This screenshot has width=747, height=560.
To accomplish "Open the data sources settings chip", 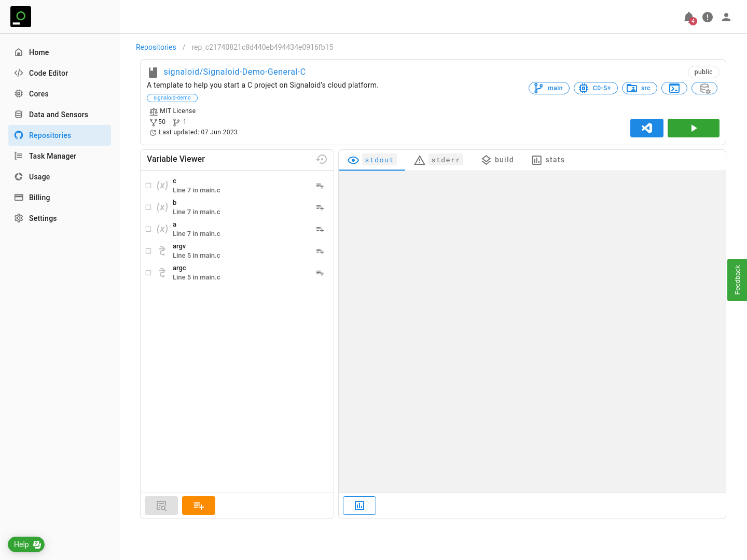I will click(704, 88).
